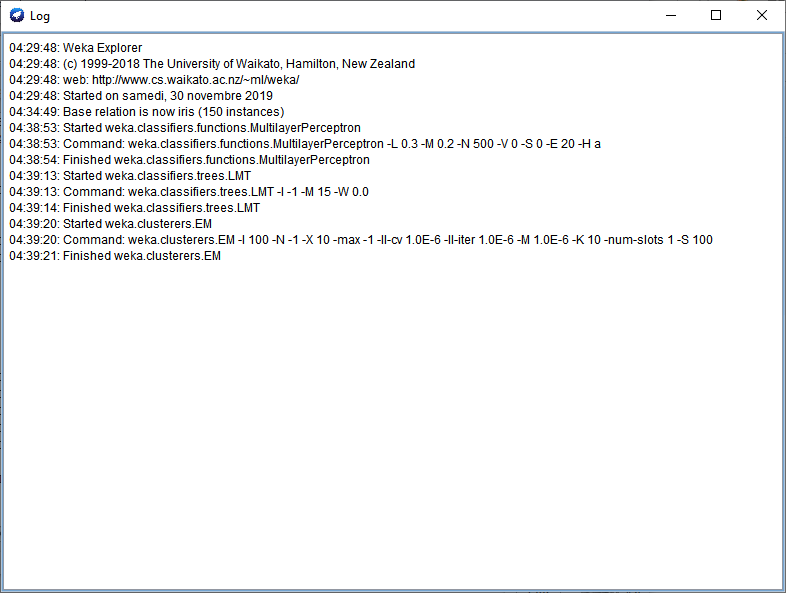Click the clusterers.EM Command log line
786x593 pixels.
[x=361, y=240]
